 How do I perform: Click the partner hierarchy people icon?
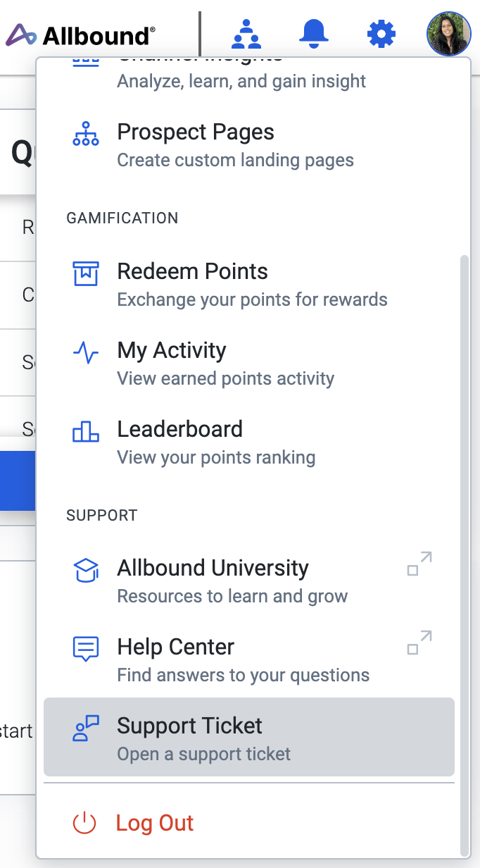point(246,33)
